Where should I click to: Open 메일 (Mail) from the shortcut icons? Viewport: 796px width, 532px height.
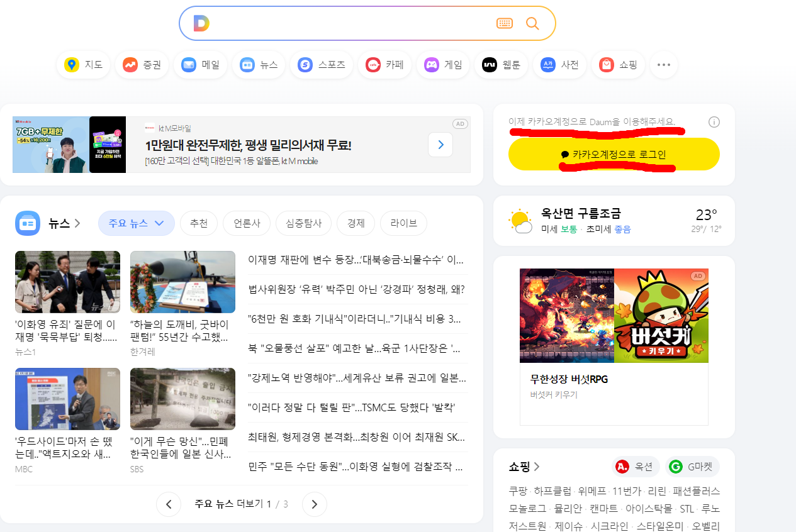coord(199,64)
